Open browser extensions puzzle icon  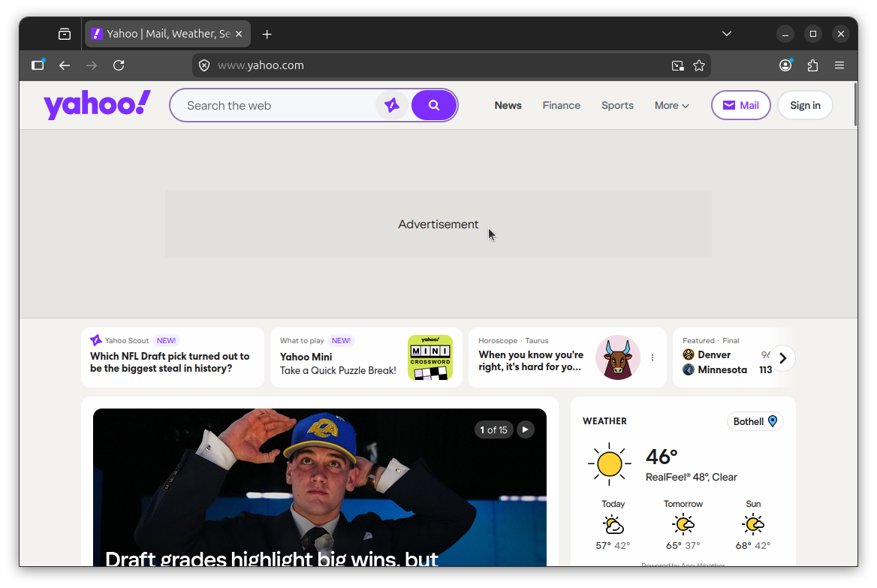tap(812, 65)
